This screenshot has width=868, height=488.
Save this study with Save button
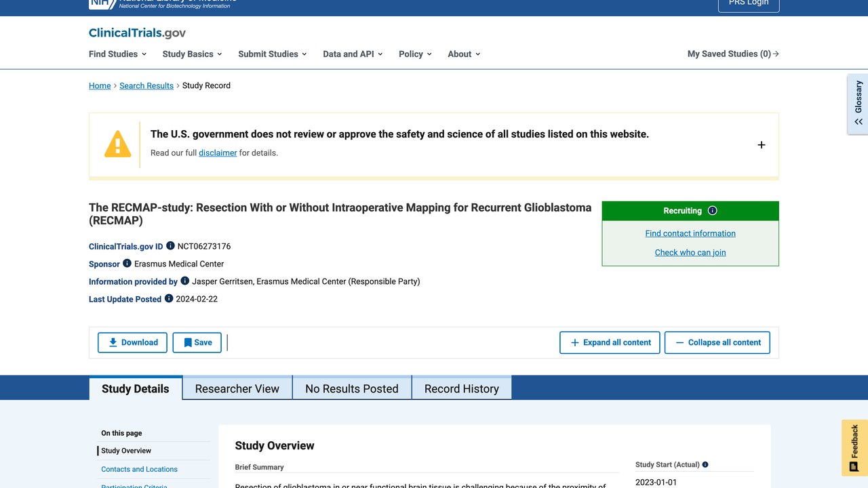pyautogui.click(x=197, y=342)
